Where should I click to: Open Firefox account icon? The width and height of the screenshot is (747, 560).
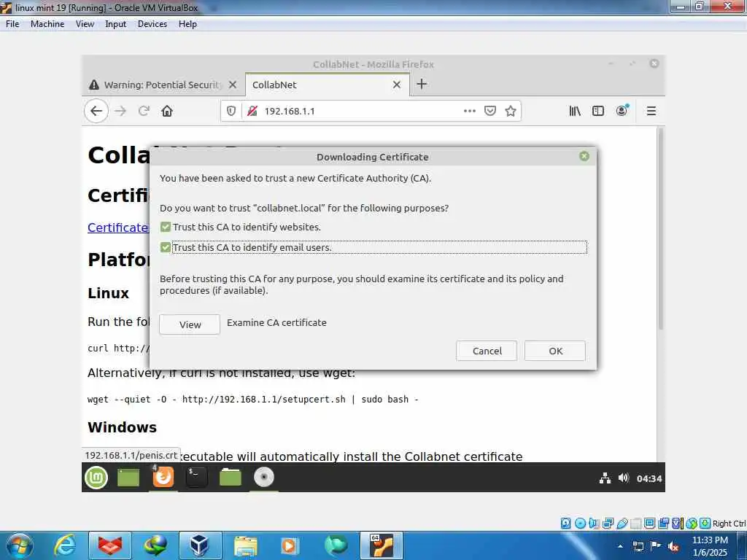(622, 111)
